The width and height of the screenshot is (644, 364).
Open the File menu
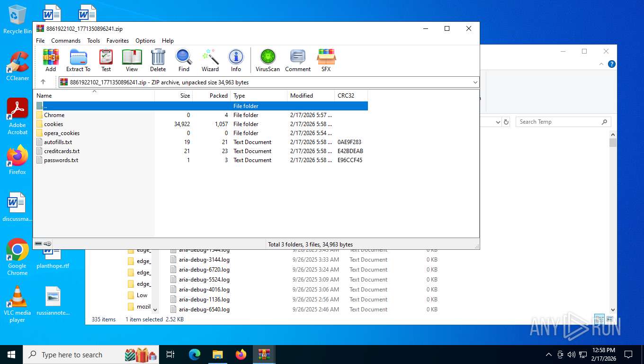[40, 41]
